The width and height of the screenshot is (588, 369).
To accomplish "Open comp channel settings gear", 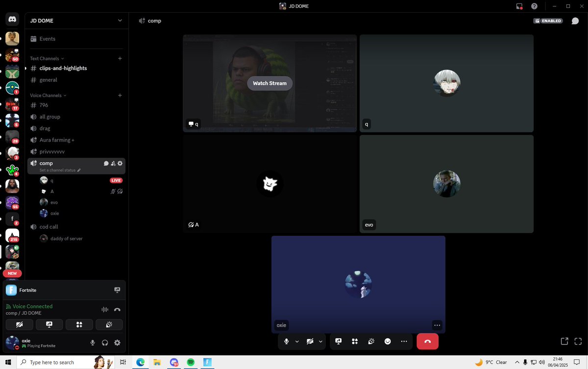I will 120,163.
